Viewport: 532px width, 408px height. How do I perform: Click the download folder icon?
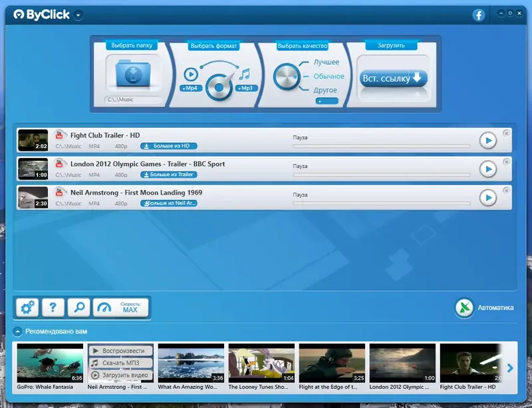pyautogui.click(x=132, y=73)
